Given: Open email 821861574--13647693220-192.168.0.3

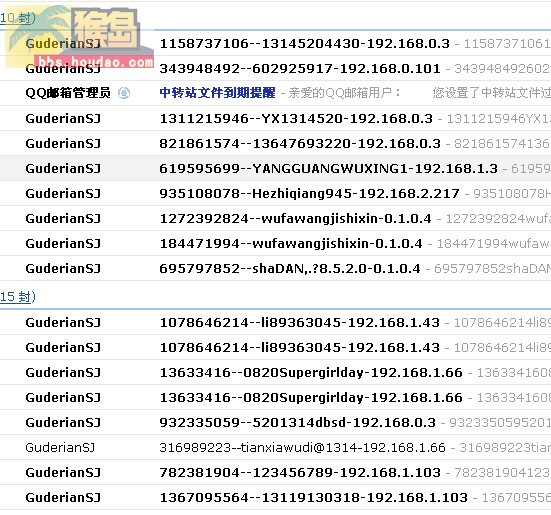Looking at the screenshot, I should tap(300, 144).
